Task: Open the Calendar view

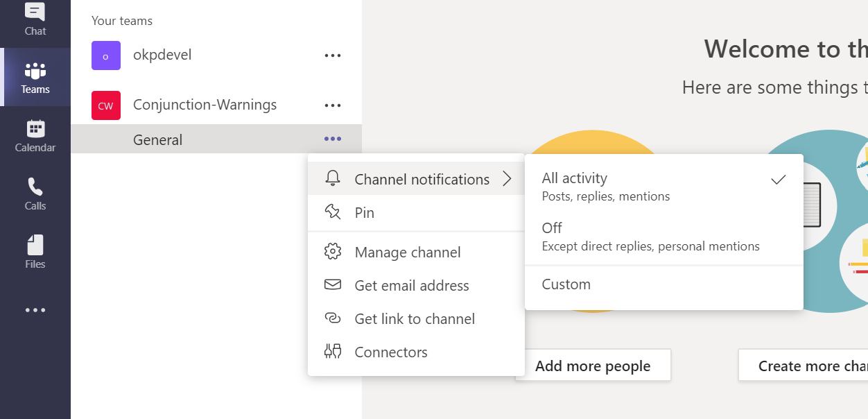Action: coord(35,136)
